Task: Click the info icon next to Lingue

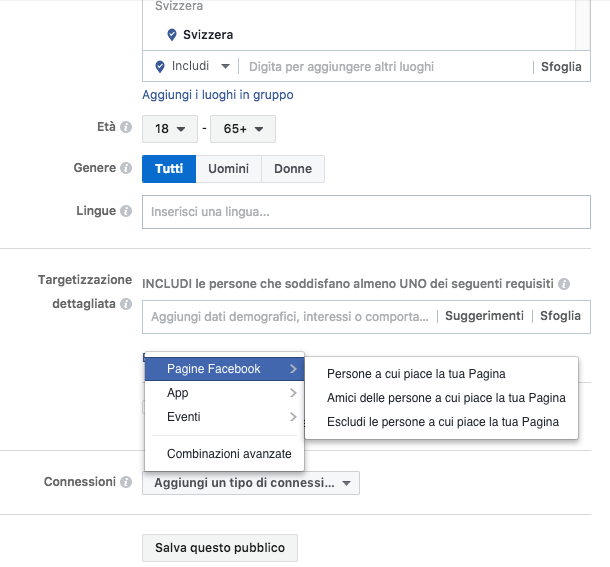Action: [126, 211]
